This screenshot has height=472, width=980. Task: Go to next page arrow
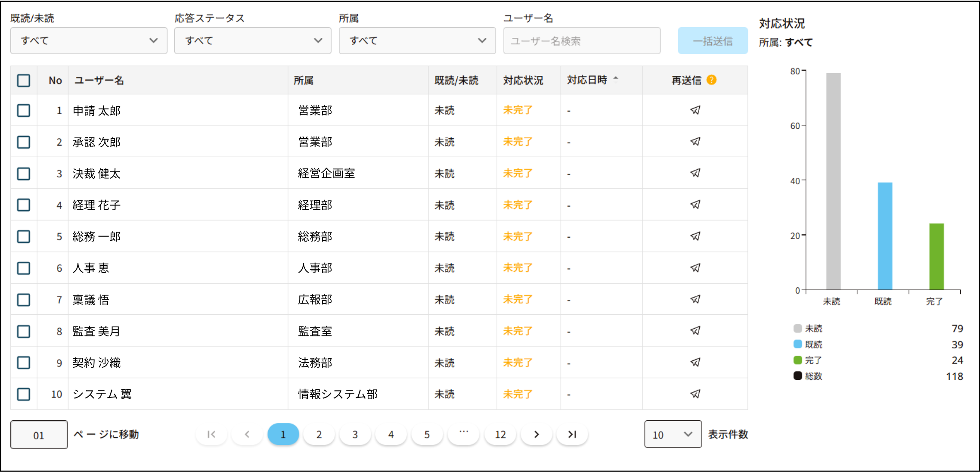536,434
